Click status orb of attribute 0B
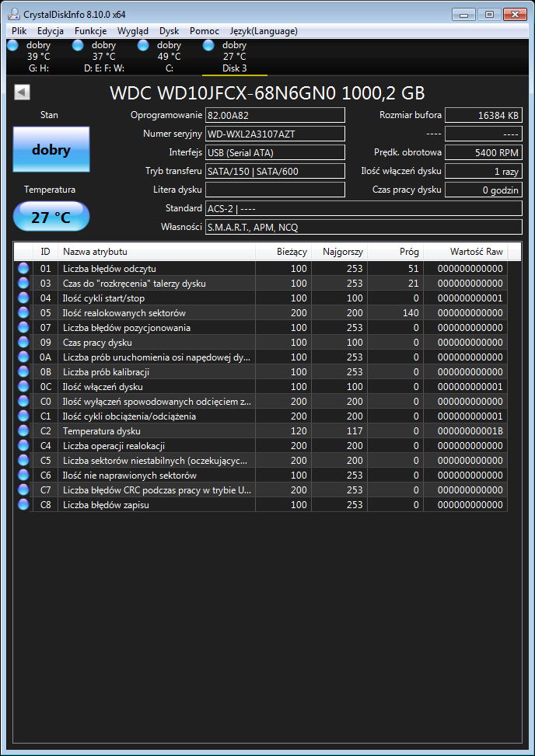This screenshot has height=756, width=535. point(23,372)
